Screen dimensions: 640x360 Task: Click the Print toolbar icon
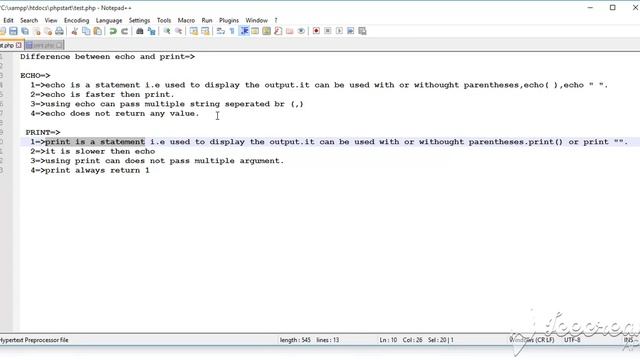(x=59, y=31)
